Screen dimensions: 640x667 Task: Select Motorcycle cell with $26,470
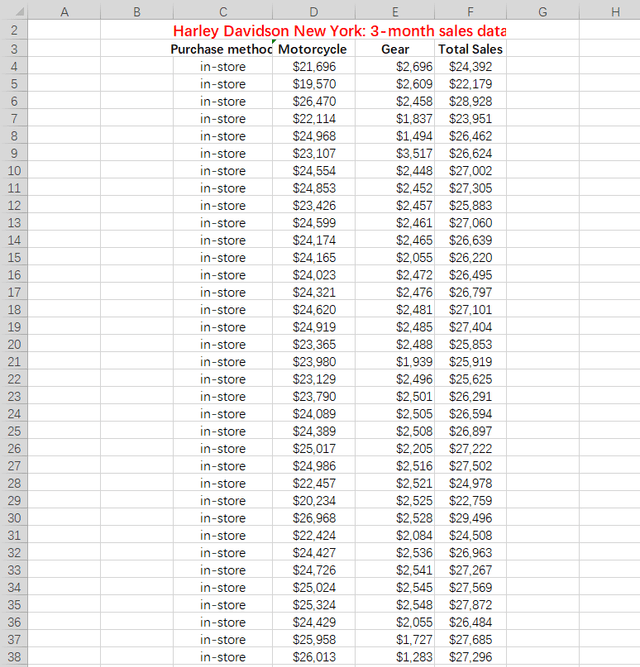coord(314,101)
